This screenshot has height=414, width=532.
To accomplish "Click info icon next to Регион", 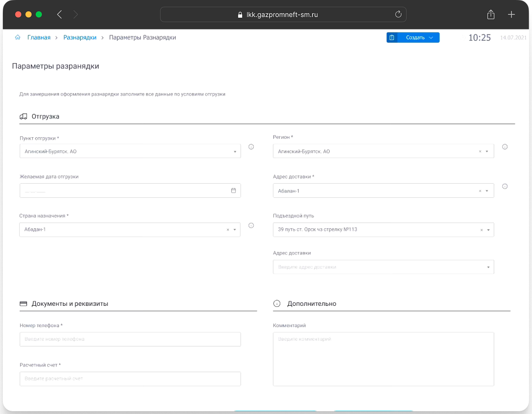I will 505,147.
